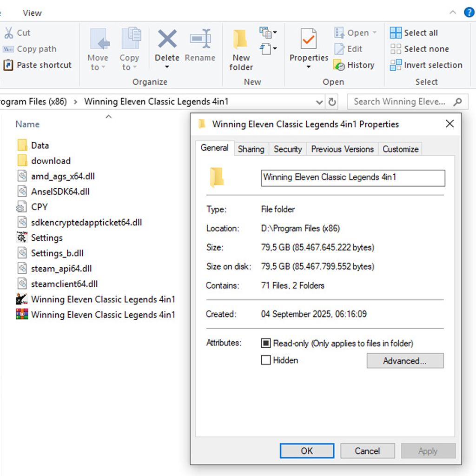Click the address bar refresh button
This screenshot has height=476, width=476.
(332, 102)
